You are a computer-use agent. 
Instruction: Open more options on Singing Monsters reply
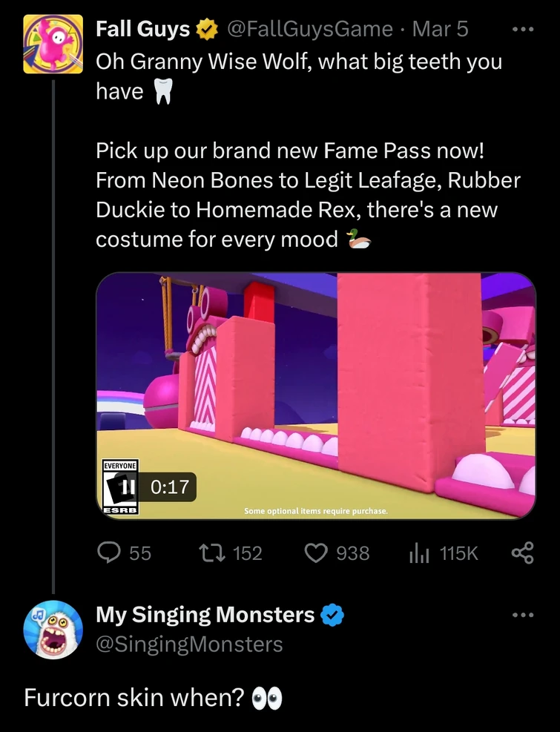coord(523,615)
